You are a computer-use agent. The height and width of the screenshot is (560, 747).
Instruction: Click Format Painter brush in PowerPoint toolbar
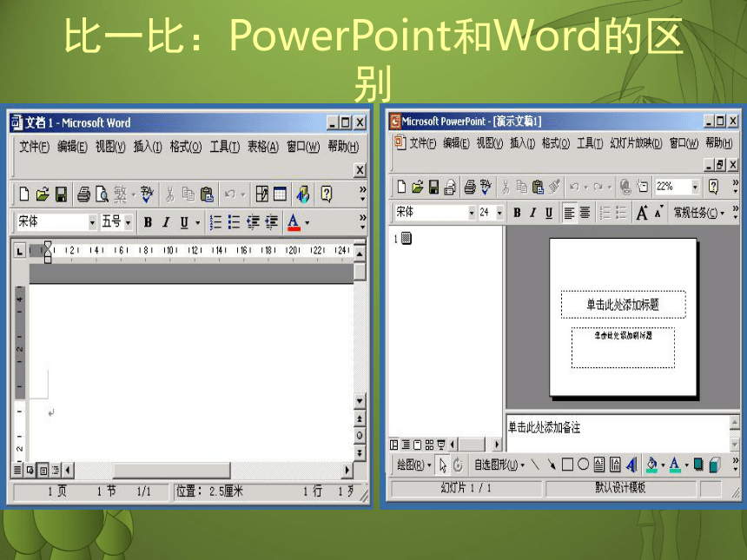tap(554, 187)
